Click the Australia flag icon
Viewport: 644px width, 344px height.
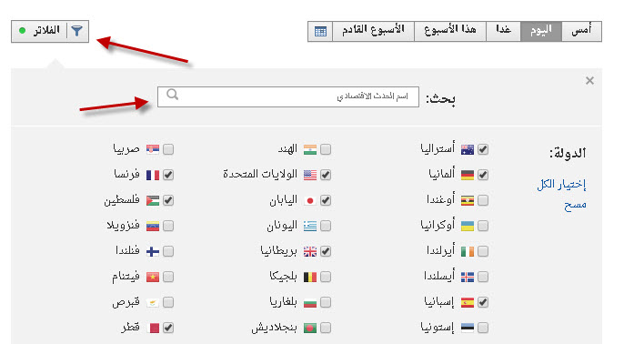tap(468, 149)
